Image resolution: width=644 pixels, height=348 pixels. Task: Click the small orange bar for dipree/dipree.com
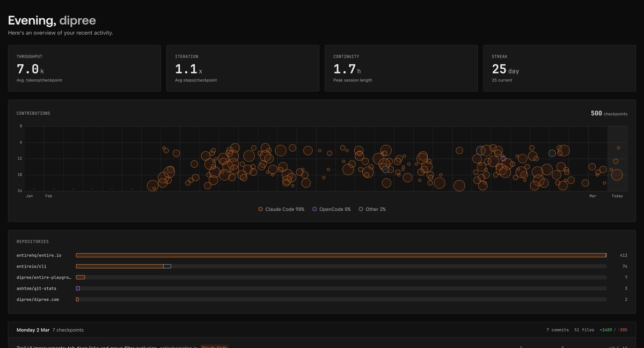[x=77, y=299]
